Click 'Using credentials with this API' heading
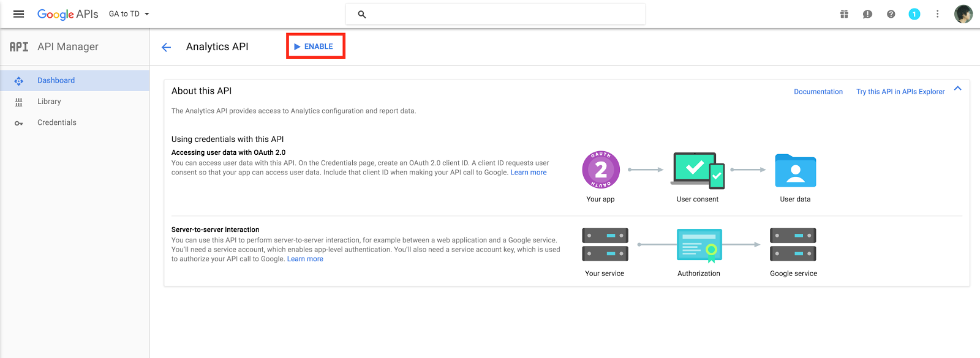The width and height of the screenshot is (980, 358). [x=228, y=140]
